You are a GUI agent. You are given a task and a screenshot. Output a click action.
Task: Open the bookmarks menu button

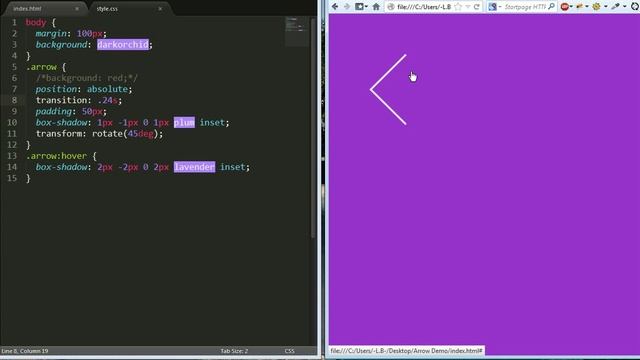click(361, 7)
